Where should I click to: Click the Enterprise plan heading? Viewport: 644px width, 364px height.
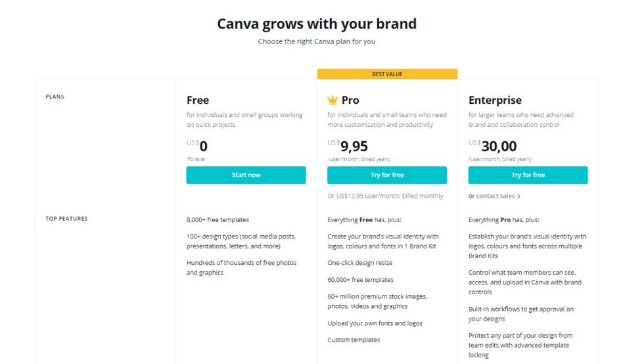[495, 101]
